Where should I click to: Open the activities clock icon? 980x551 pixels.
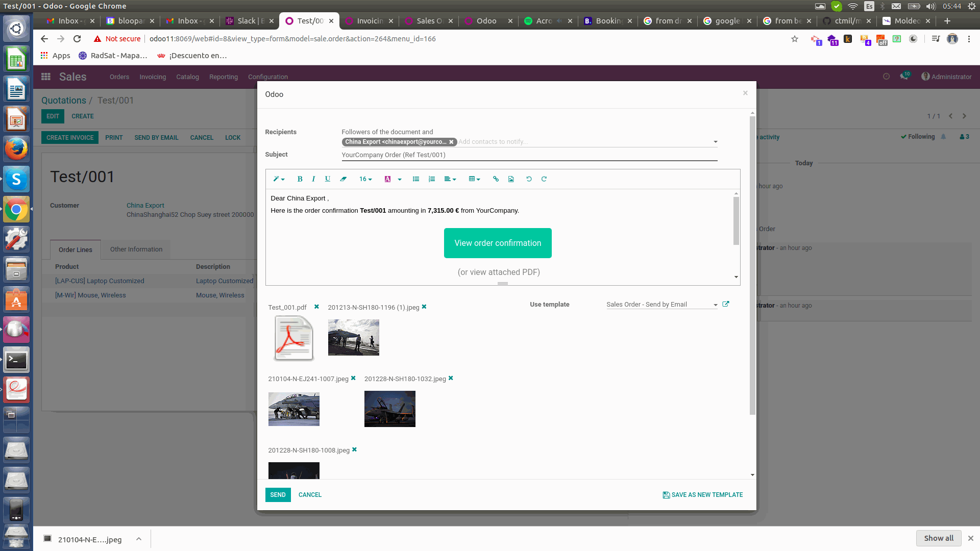886,77
